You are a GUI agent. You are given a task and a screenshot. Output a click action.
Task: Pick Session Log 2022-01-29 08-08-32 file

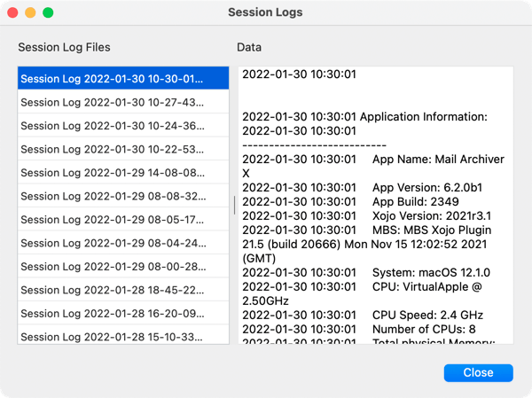pyautogui.click(x=123, y=195)
